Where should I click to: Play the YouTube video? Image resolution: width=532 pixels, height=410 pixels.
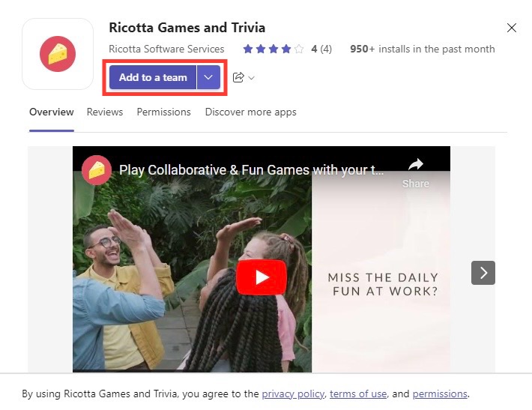(262, 277)
